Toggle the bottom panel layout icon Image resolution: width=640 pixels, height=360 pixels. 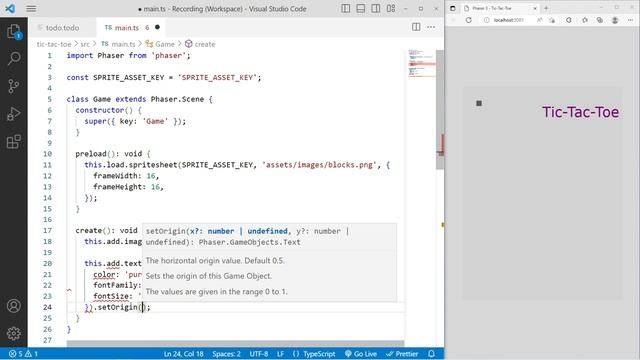(360, 9)
